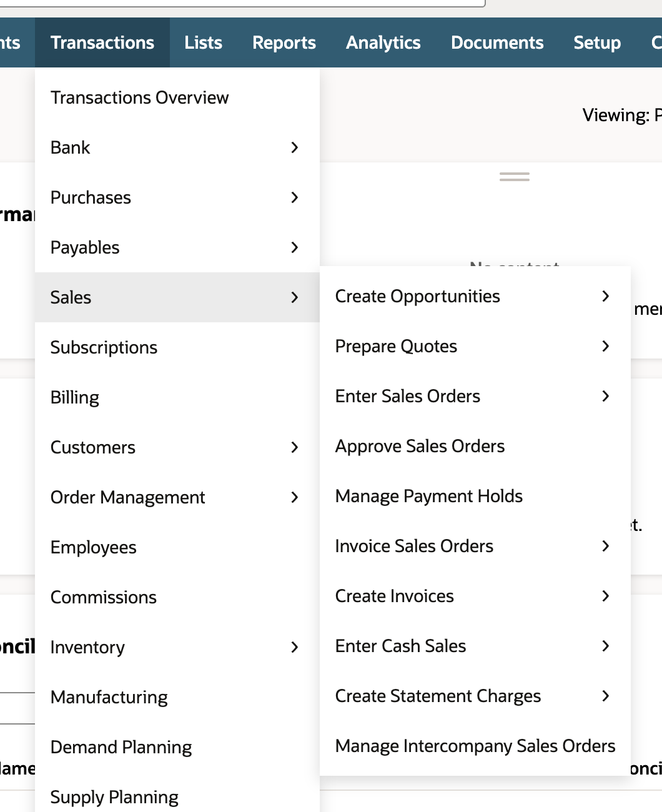Viewport: 662px width, 812px height.
Task: Open Create Statement Charges submenu item
Action: coord(475,696)
